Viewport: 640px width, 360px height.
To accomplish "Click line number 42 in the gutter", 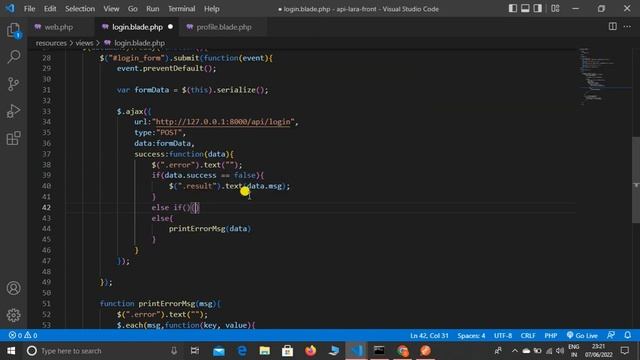I will click(x=46, y=207).
